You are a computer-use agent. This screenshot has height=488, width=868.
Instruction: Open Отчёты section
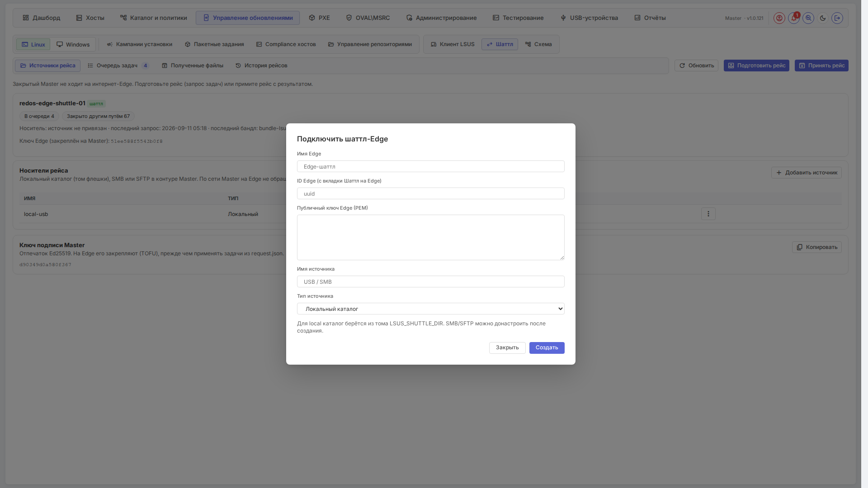click(x=650, y=18)
